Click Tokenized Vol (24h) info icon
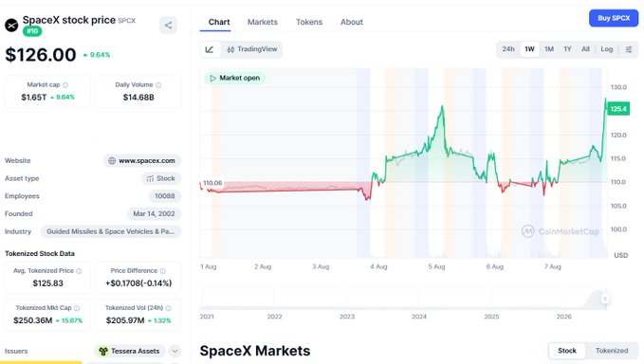 pos(169,308)
